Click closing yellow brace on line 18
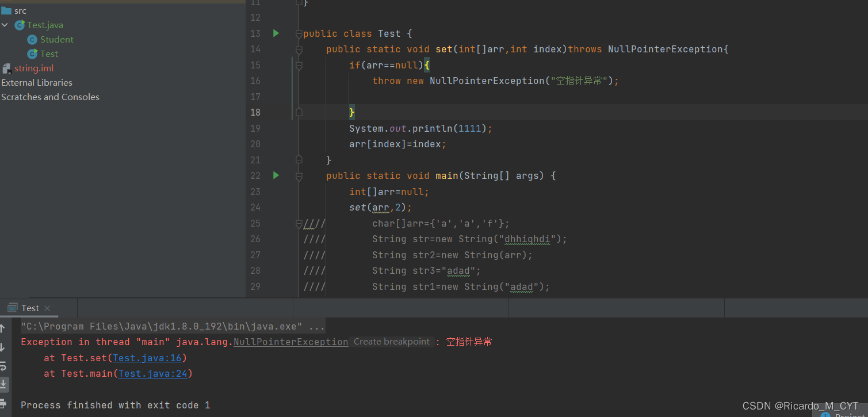The image size is (868, 417). coord(352,112)
